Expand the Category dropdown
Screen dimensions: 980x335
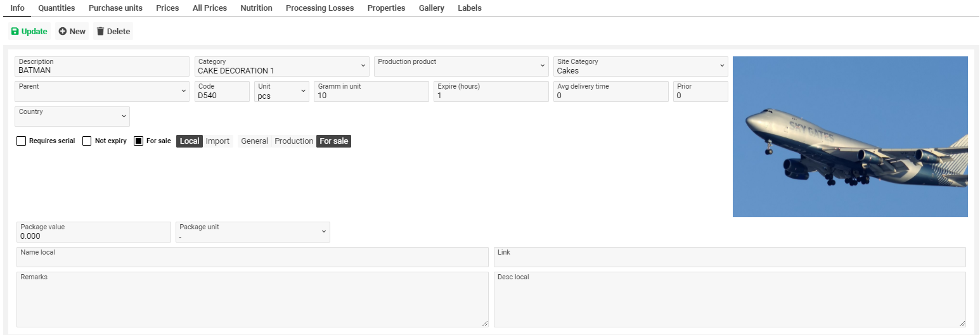(x=363, y=66)
